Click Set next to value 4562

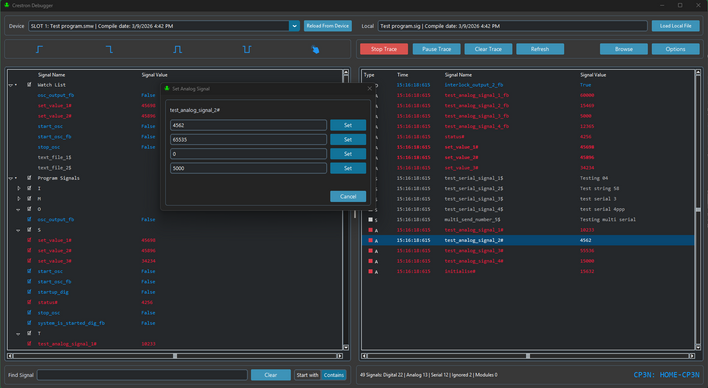[348, 125]
